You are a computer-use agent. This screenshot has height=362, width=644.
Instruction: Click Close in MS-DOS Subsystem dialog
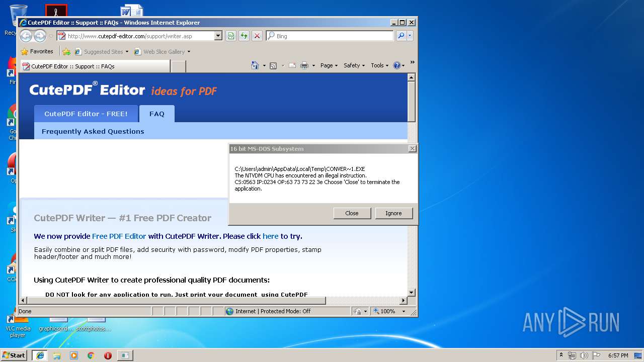pos(352,213)
